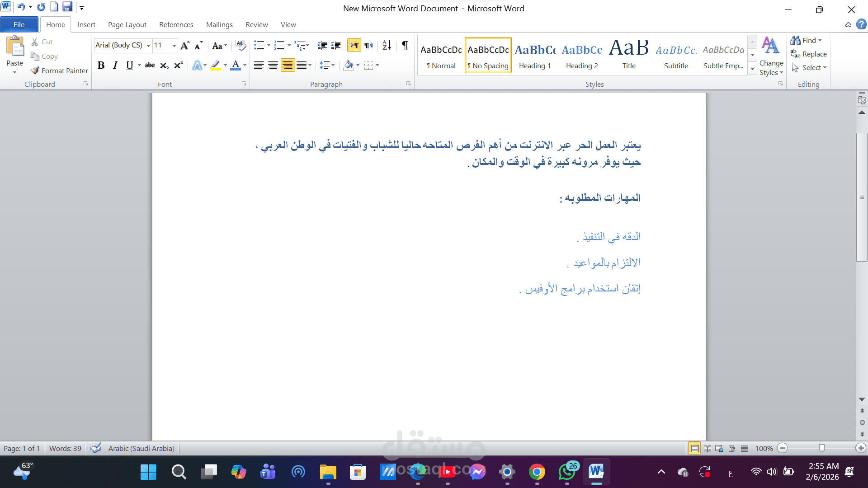Click the Paste clipboard icon
The image size is (868, 488).
(x=15, y=46)
